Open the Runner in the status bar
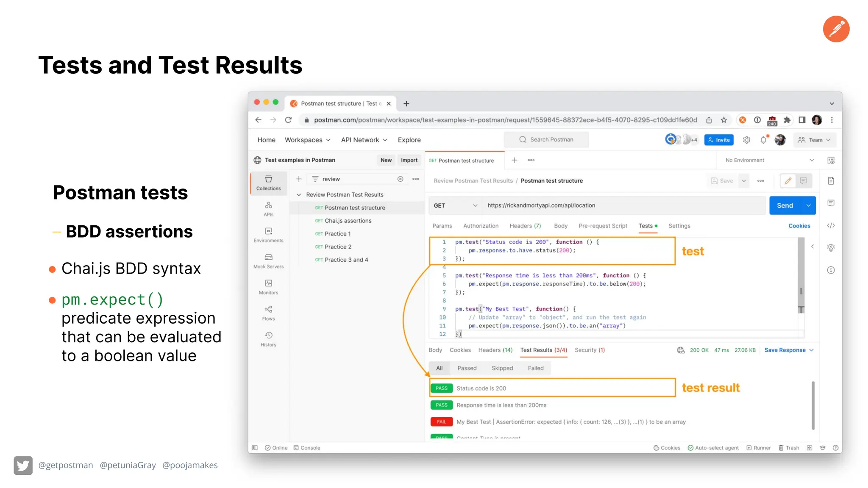 (759, 448)
